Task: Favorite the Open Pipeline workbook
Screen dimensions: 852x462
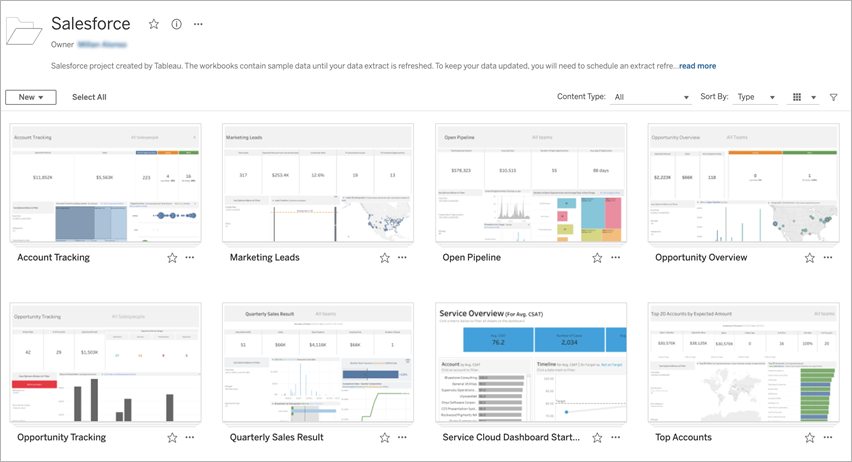Action: click(597, 258)
